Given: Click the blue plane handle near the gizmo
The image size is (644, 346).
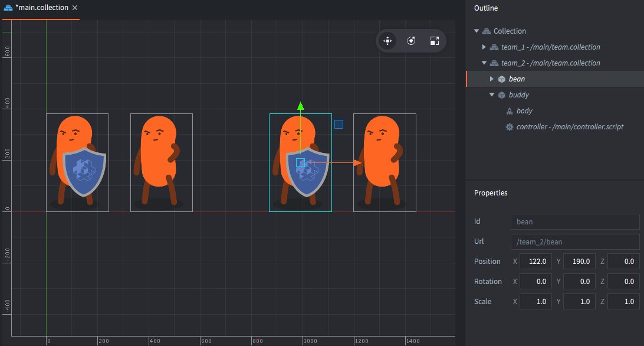Looking at the screenshot, I should tap(339, 124).
